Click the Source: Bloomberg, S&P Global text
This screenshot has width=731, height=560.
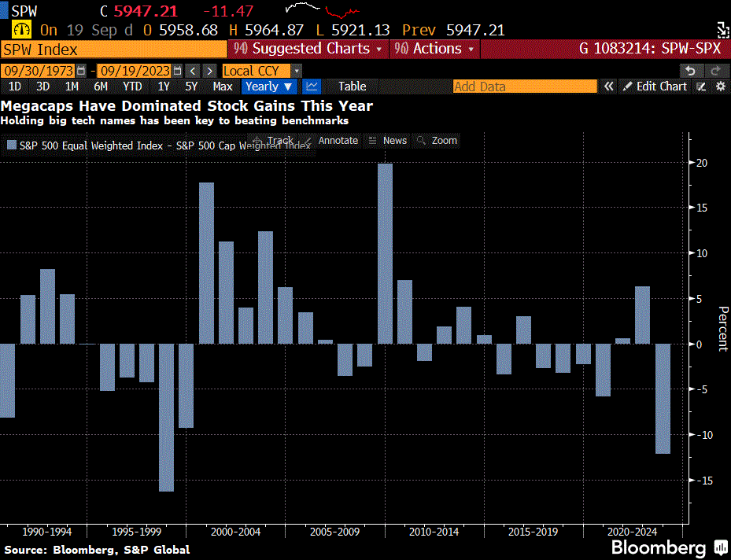pyautogui.click(x=97, y=550)
